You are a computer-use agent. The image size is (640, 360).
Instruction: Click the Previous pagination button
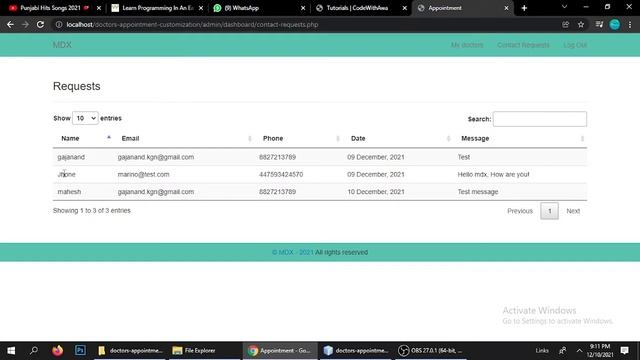[520, 211]
